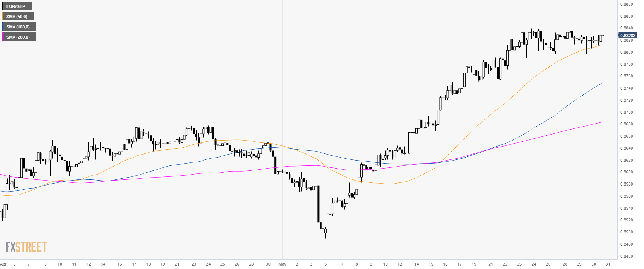644x269 pixels.
Task: Open the FXStreet logo watermark
Action: pos(26,247)
